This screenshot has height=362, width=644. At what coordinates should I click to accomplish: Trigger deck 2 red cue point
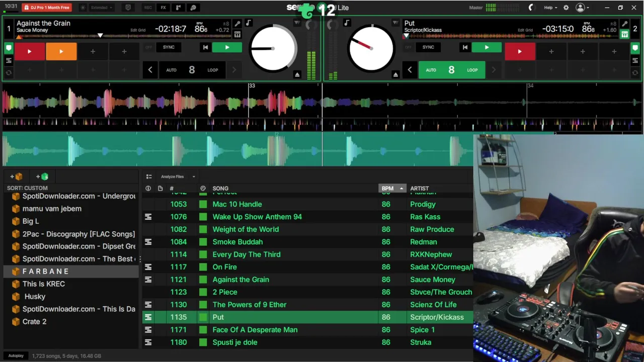(520, 51)
